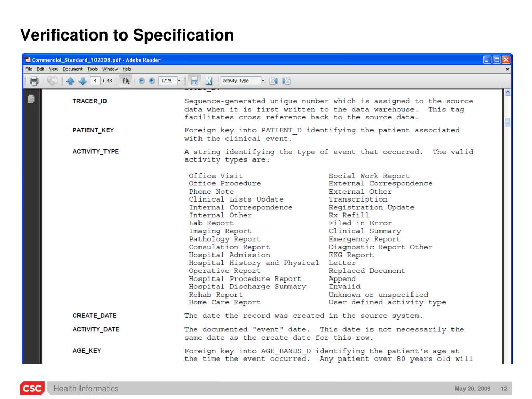Click the PATIENT_KEY field name
The width and height of the screenshot is (532, 399).
pyautogui.click(x=93, y=130)
